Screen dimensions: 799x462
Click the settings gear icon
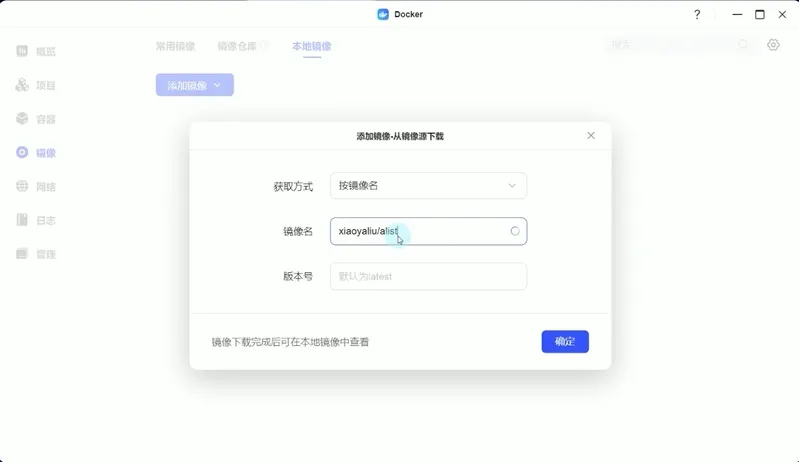click(x=773, y=45)
